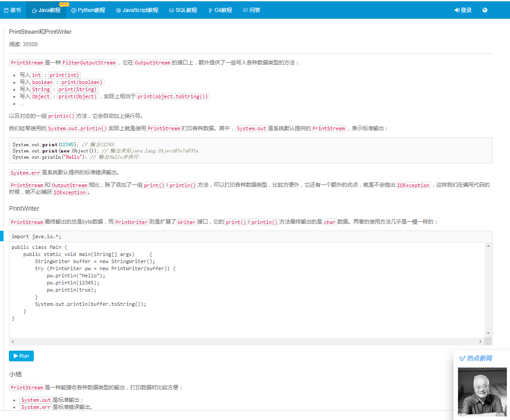Open the SQL教程 tab

pos(183,10)
